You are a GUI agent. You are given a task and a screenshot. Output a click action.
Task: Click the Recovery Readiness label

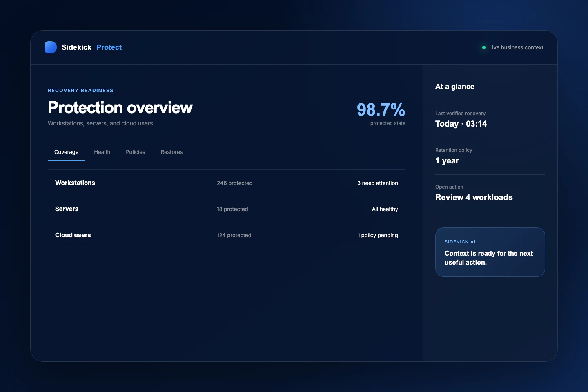click(x=80, y=91)
